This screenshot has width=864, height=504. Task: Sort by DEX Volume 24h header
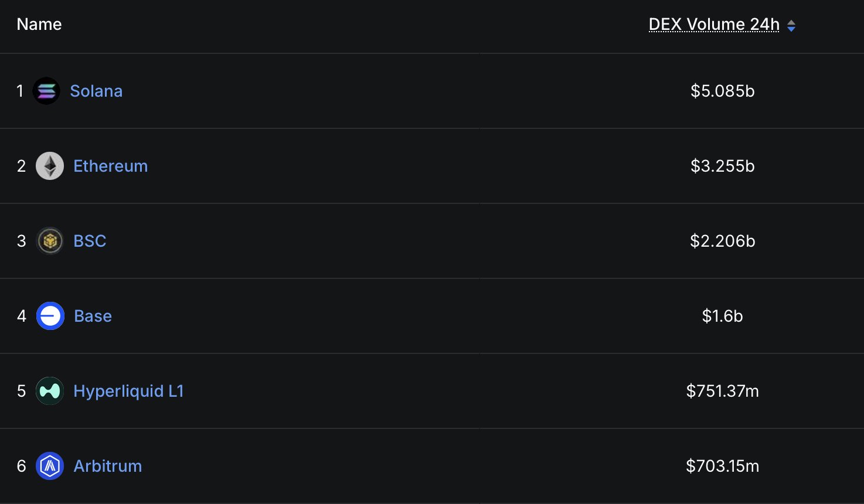(714, 24)
